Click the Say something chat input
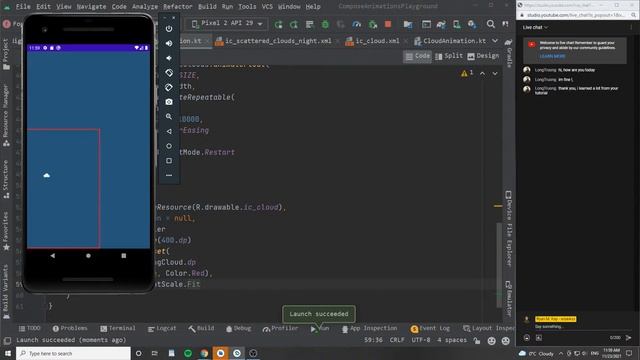Screen dimensions: 640x360 [x=549, y=327]
